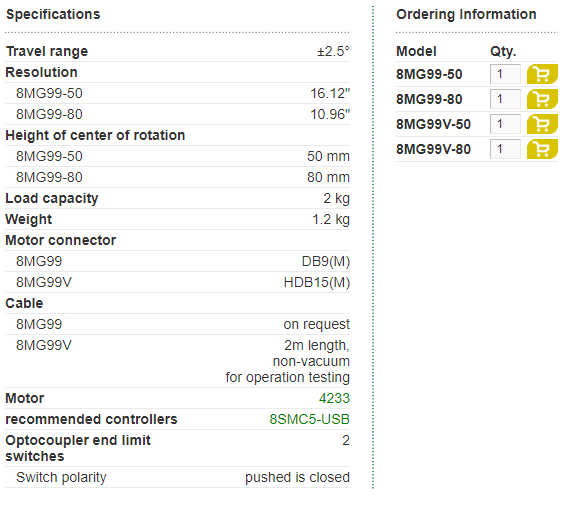The height and width of the screenshot is (516, 573).
Task: Click quantity field for 8MG99V-80
Action: pyautogui.click(x=505, y=149)
